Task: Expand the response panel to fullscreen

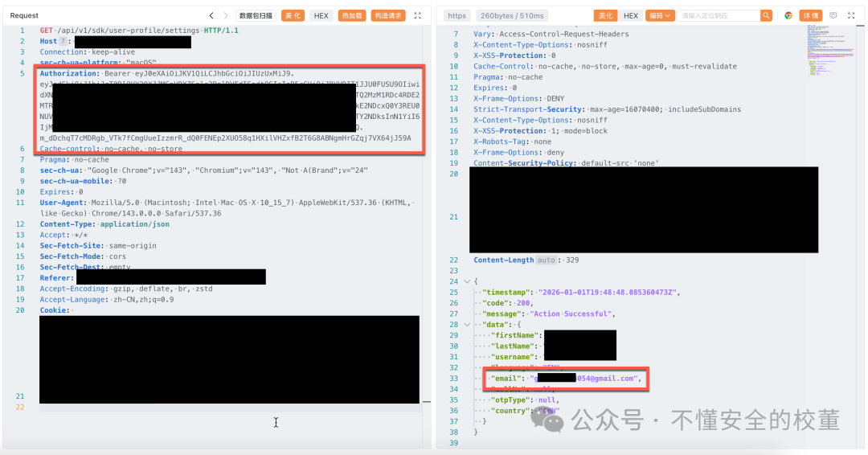Action: 851,15
